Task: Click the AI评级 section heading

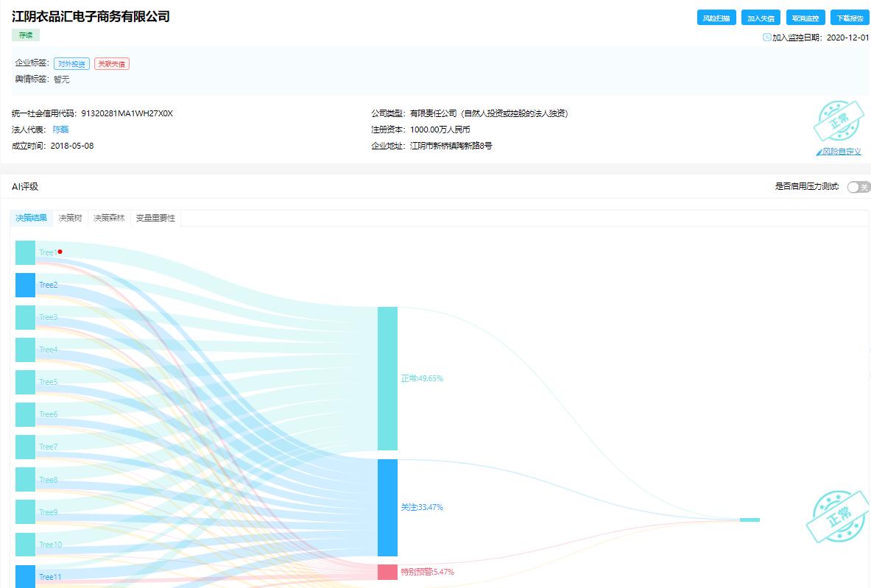Action: coord(25,187)
